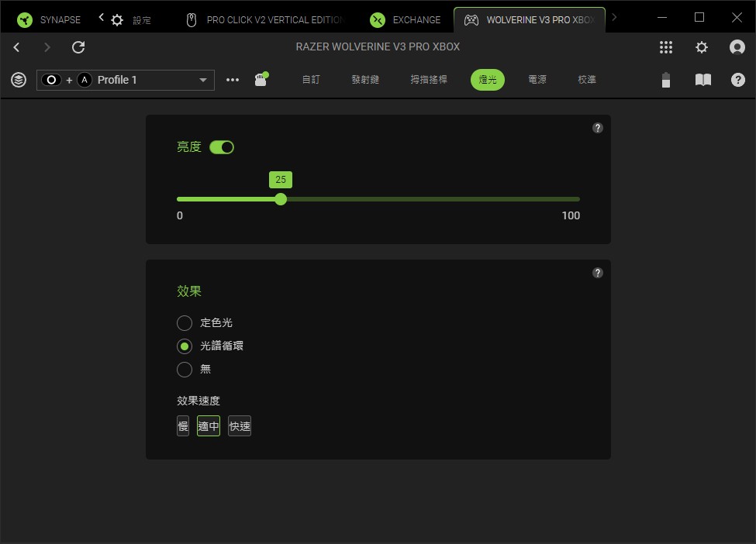Open the Pro Click V2 Vertical Edition tab
Viewport: 756px width, 544px height.
(x=265, y=19)
